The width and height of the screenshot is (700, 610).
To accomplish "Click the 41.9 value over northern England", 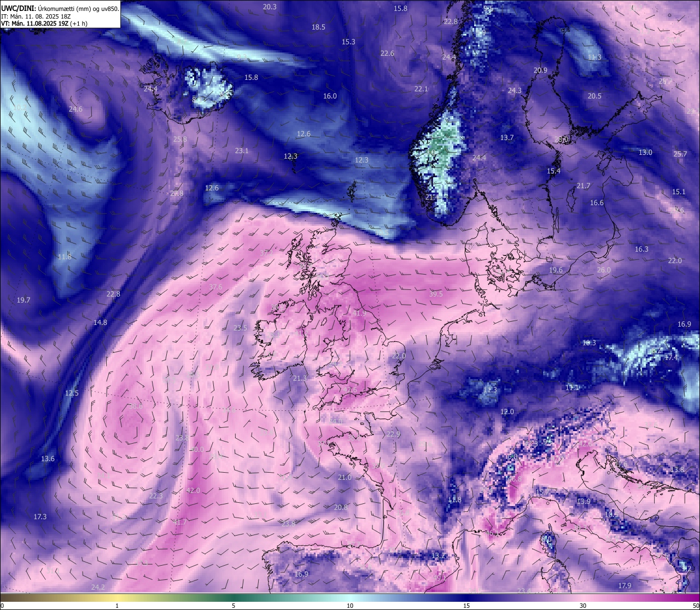I will click(x=359, y=313).
